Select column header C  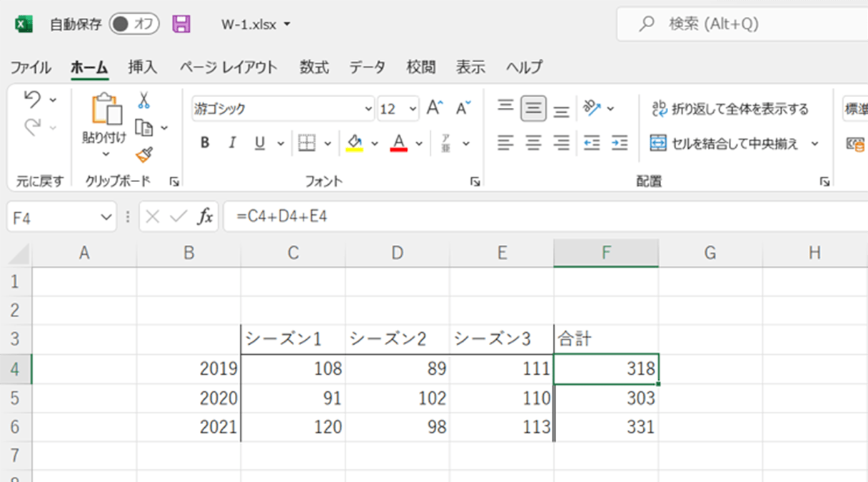293,253
